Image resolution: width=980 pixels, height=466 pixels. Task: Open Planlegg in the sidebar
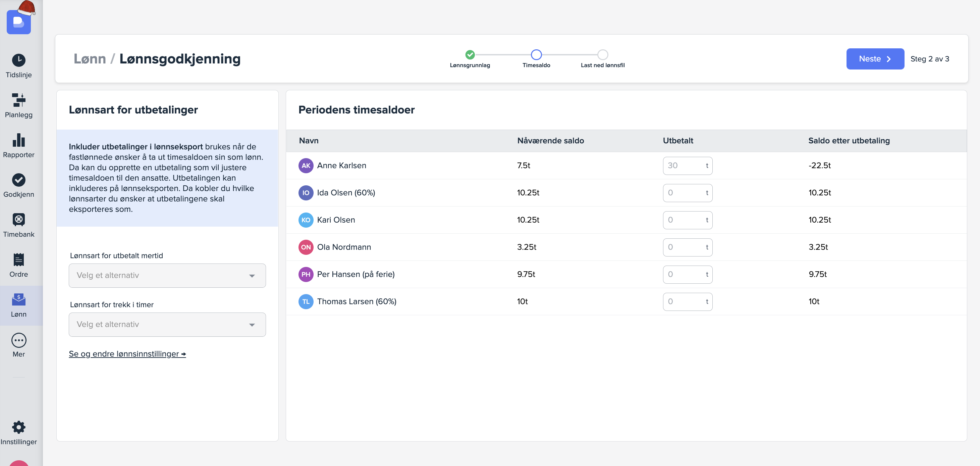click(18, 105)
